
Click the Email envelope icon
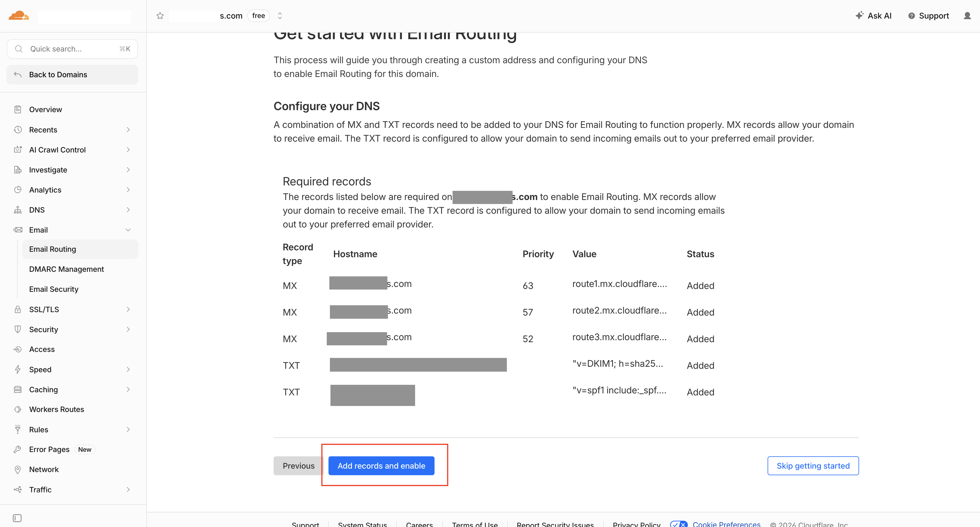17,230
